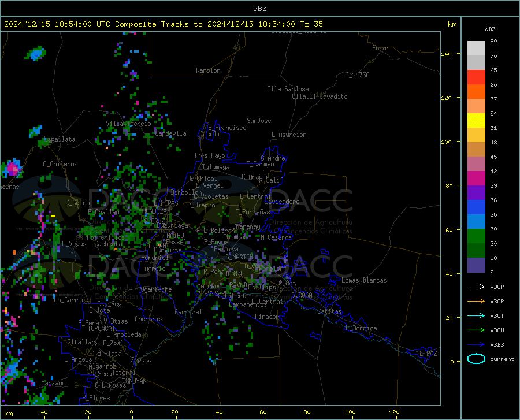
Task: Click the yellow echo pixel near C_Guido
Action: (53, 216)
